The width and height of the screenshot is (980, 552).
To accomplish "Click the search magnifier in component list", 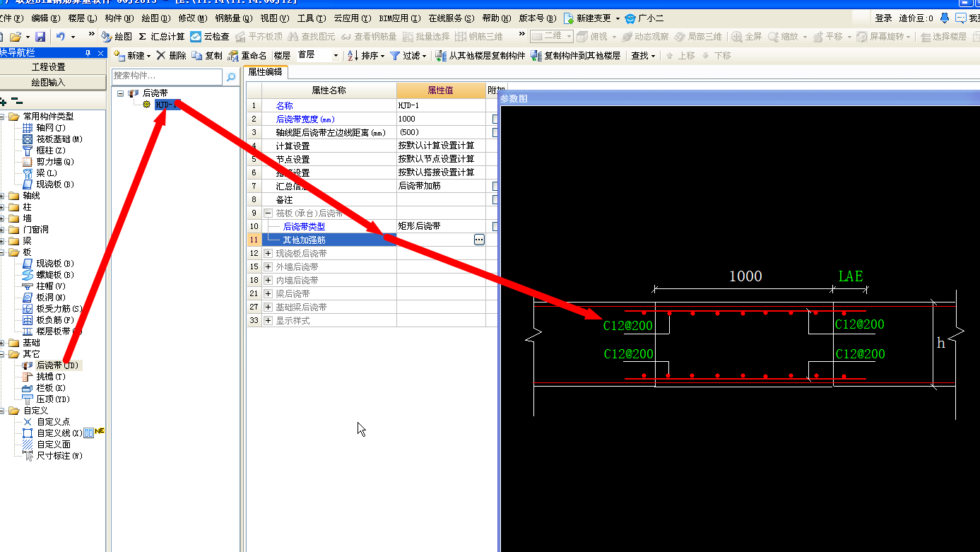I will point(230,77).
